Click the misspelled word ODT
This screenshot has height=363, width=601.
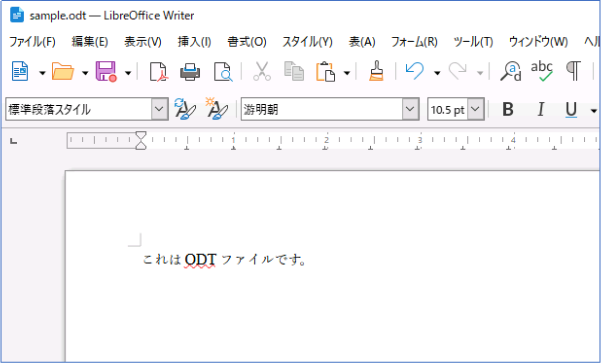pyautogui.click(x=200, y=260)
